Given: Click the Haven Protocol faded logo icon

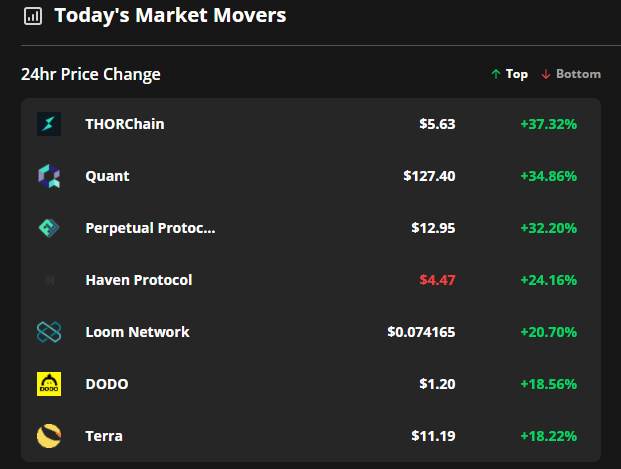Looking at the screenshot, I should point(49,280).
